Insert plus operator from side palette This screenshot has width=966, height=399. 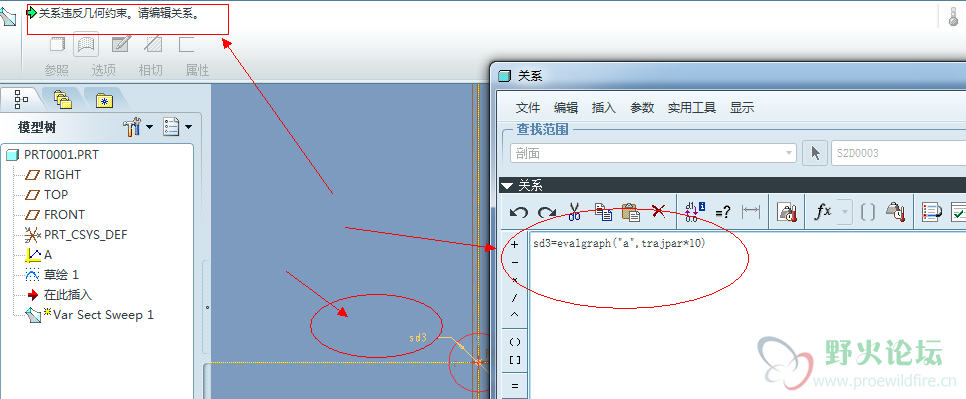[x=515, y=244]
